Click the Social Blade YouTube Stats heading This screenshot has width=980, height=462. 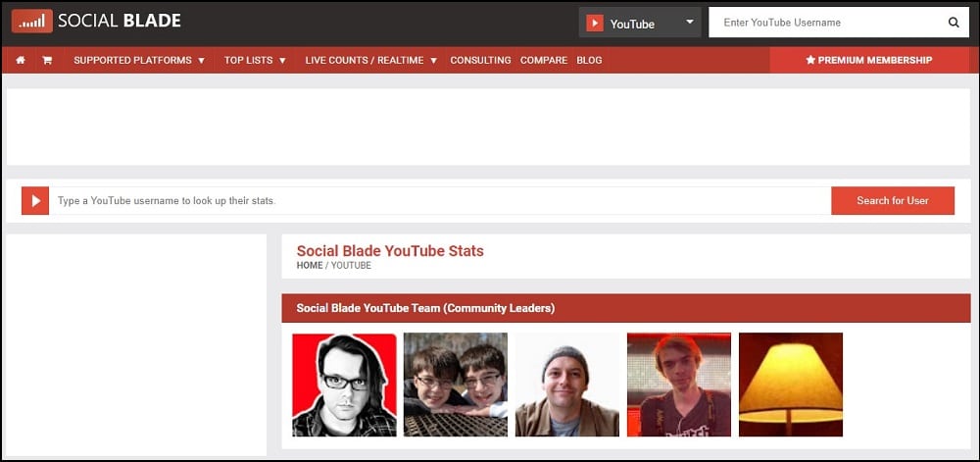coord(390,251)
